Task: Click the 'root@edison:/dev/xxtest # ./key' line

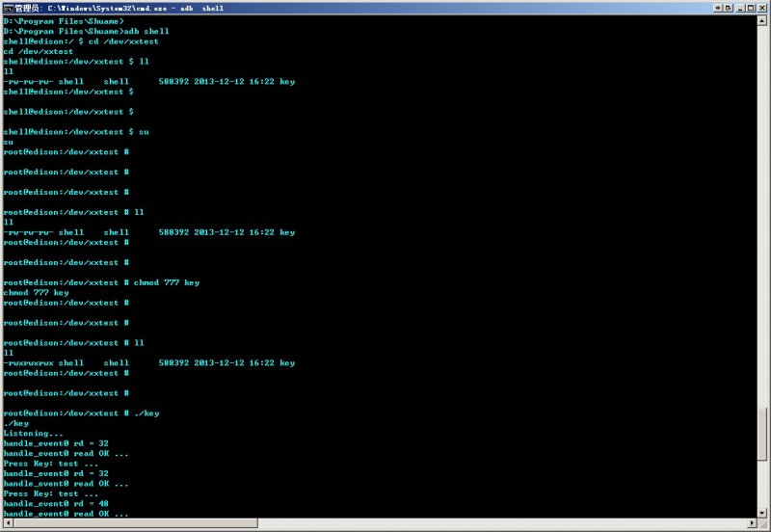Action: click(x=81, y=413)
